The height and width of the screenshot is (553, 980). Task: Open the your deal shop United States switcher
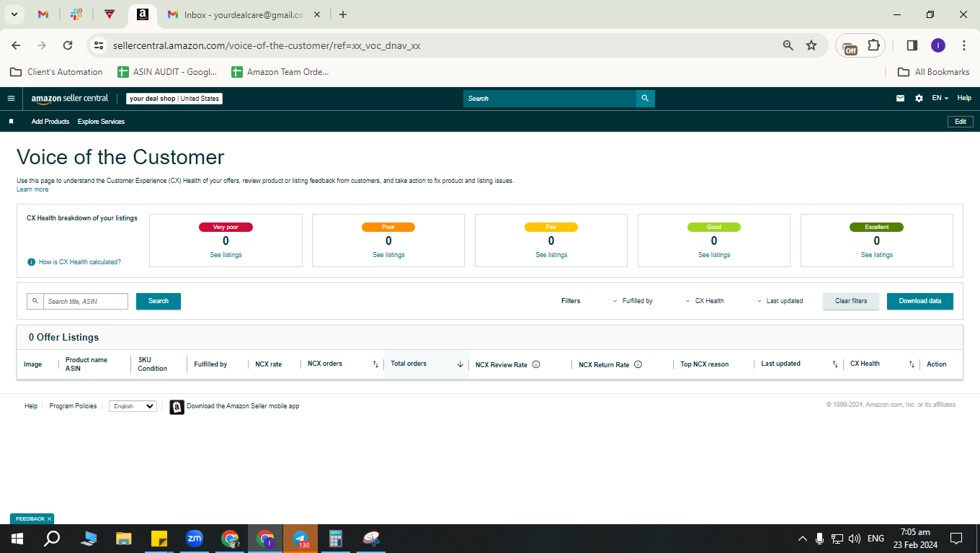(174, 99)
